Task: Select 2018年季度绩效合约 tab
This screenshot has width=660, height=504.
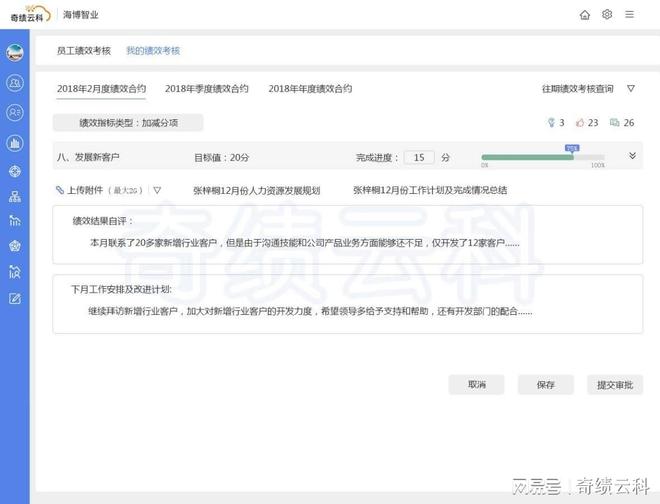Action: [x=207, y=89]
